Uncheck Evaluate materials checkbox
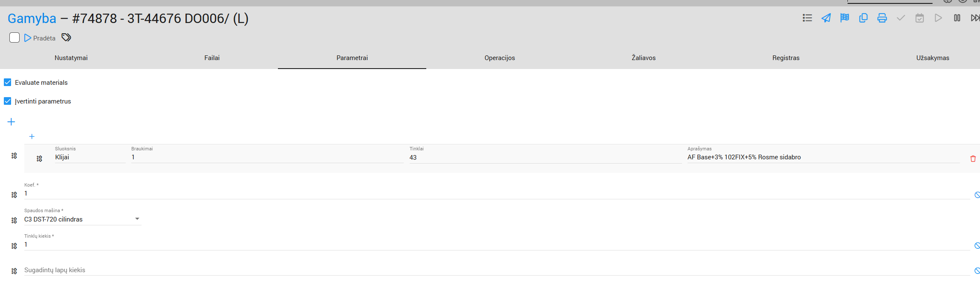Screen dimensions: 980x285 pyautogui.click(x=8, y=82)
